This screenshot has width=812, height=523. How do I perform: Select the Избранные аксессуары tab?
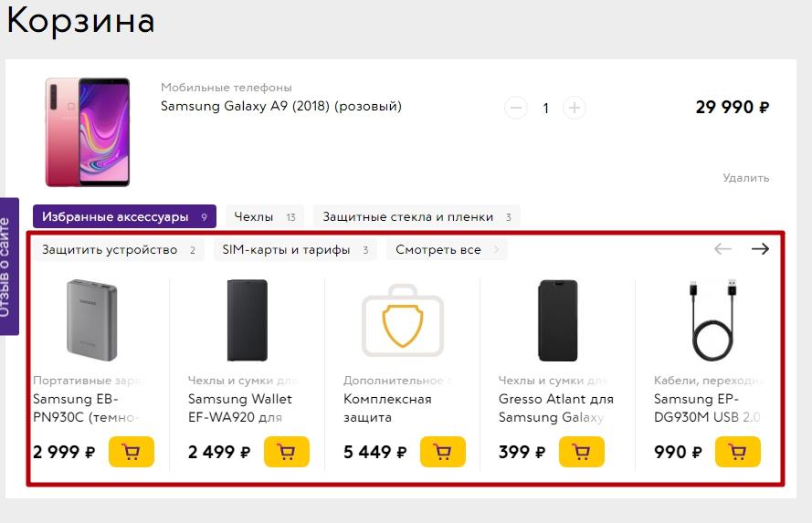point(124,216)
